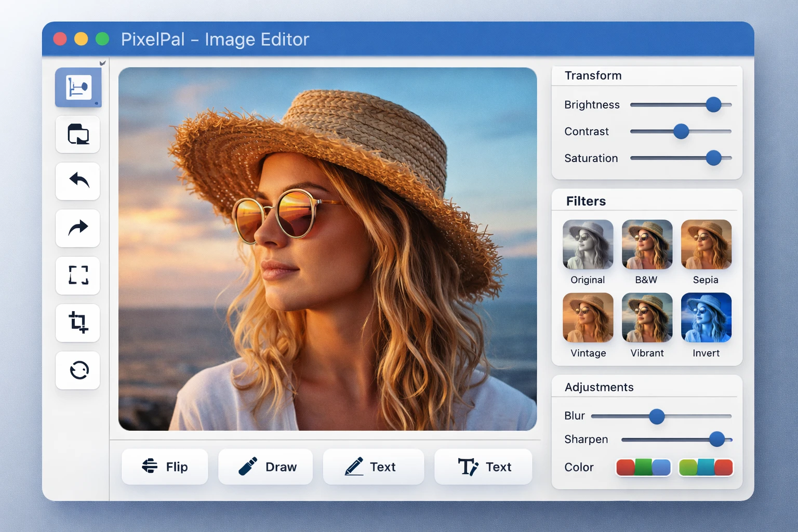
Task: Choose the Draw brush button
Action: click(265, 467)
